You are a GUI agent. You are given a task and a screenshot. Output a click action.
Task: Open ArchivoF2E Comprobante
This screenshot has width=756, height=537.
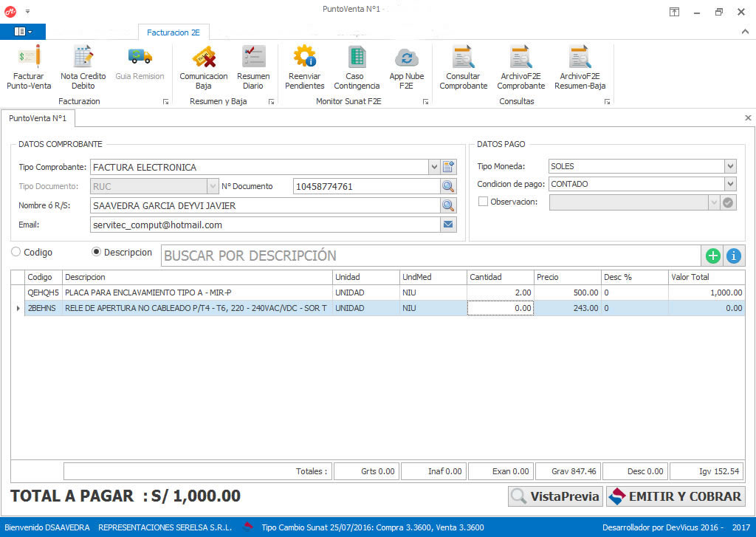[x=520, y=67]
